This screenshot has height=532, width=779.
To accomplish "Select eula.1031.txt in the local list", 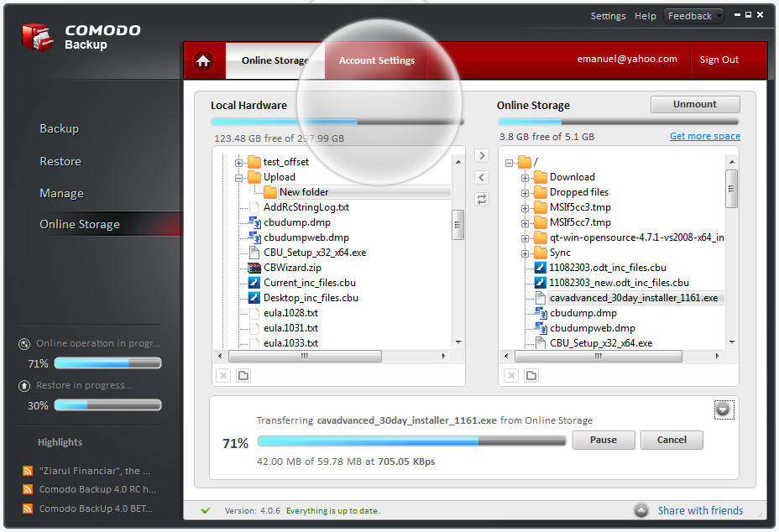I will [290, 328].
